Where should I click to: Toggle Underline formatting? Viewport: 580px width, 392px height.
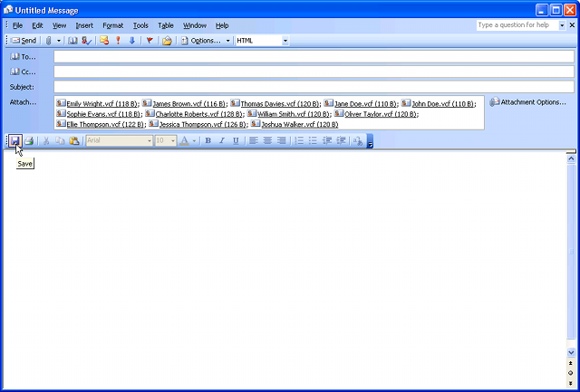pos(236,140)
